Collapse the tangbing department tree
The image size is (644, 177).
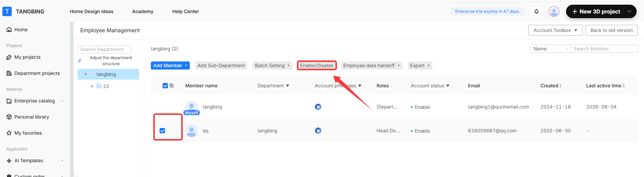tap(86, 74)
